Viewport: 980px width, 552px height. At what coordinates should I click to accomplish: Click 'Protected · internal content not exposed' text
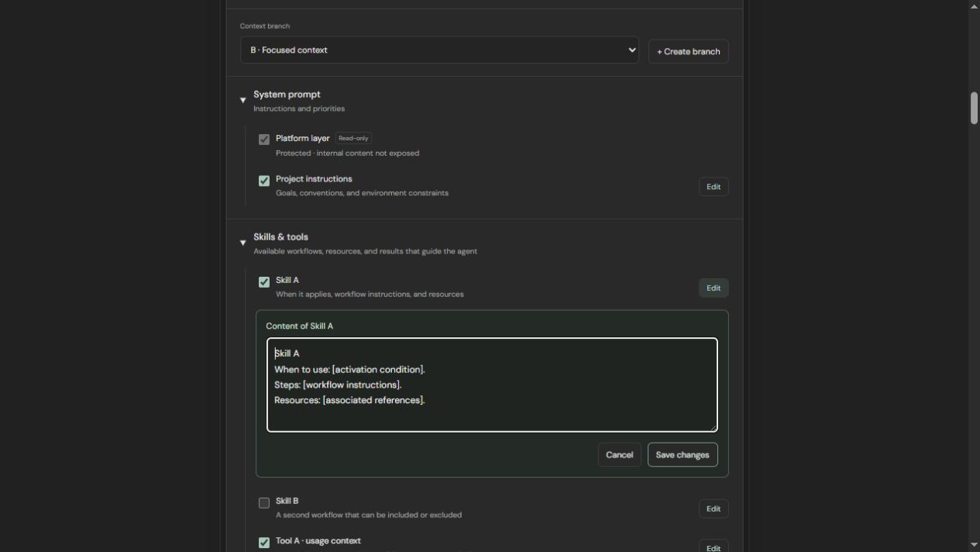(x=347, y=154)
